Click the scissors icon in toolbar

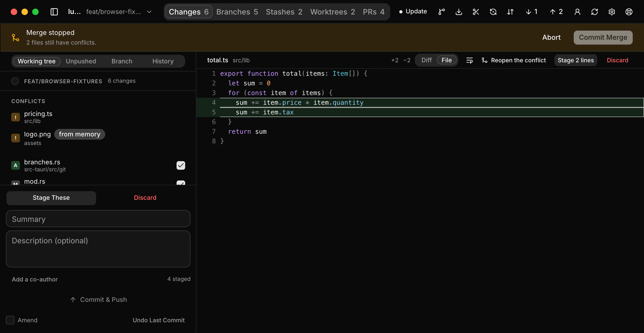click(x=476, y=12)
